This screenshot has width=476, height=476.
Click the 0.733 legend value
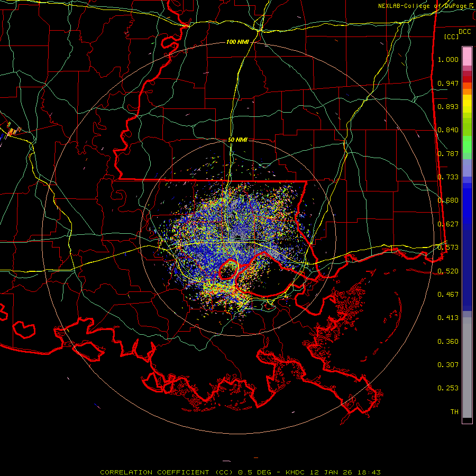(448, 177)
